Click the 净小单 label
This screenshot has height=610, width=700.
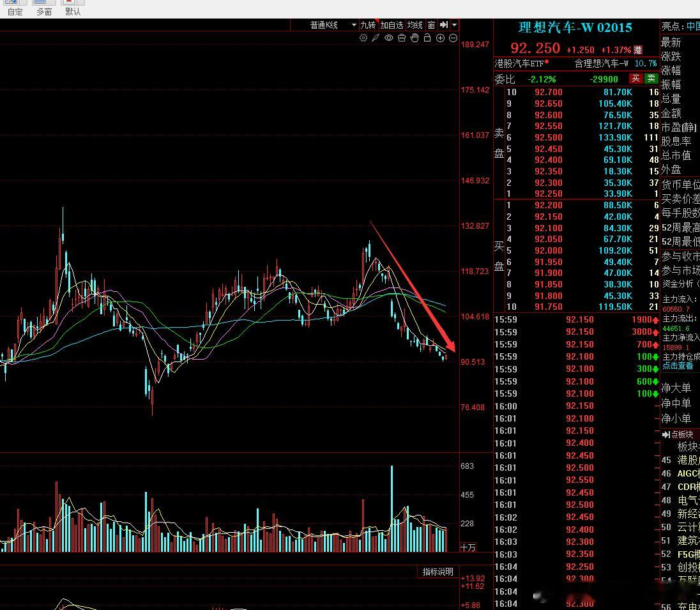coord(676,418)
